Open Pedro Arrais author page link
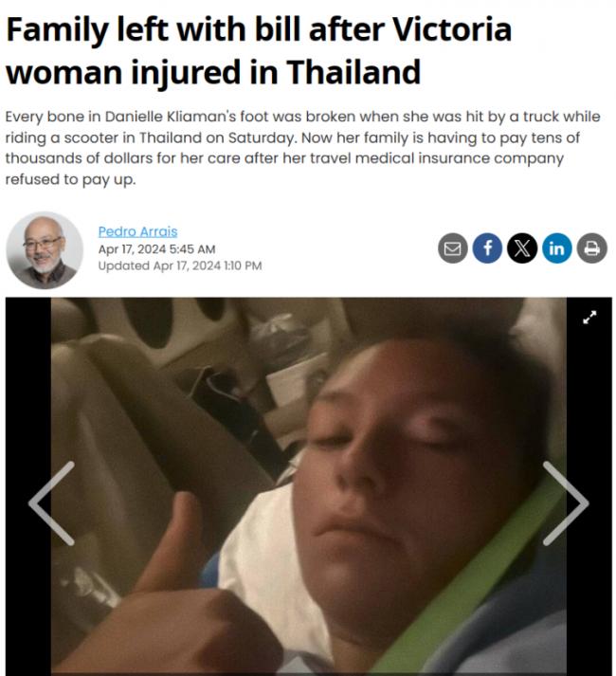 (138, 231)
